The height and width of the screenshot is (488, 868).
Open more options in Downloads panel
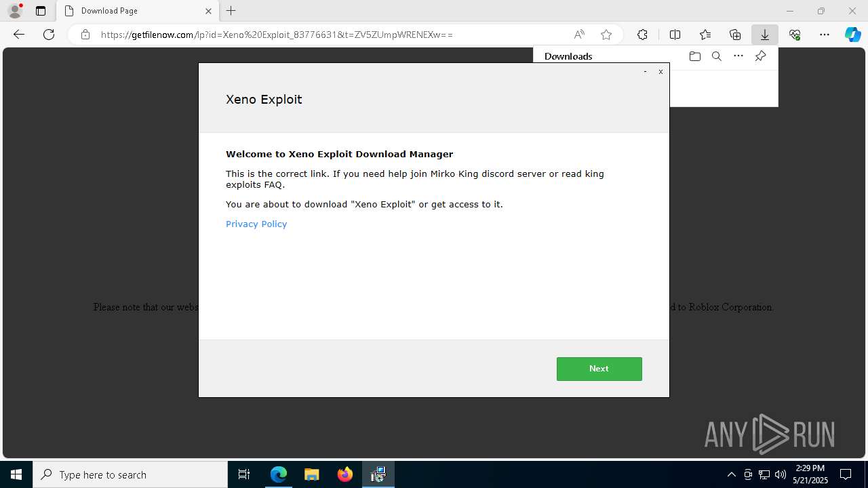[738, 56]
